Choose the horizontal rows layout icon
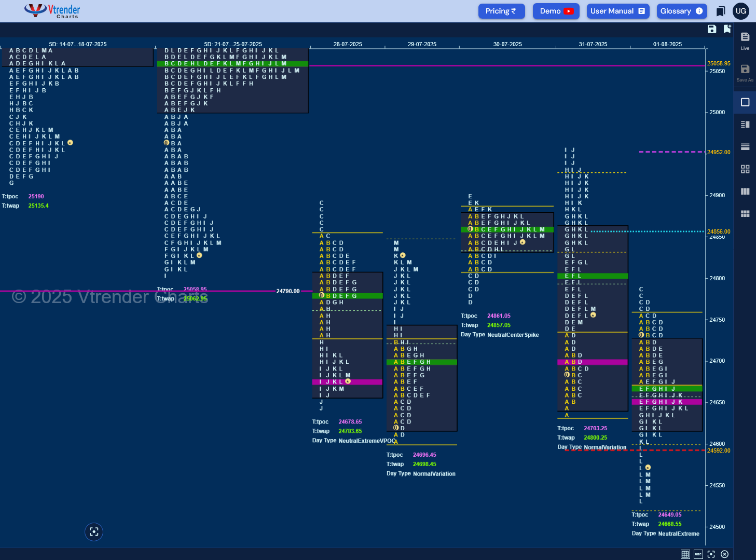Image resolution: width=756 pixels, height=560 pixels. click(x=745, y=147)
